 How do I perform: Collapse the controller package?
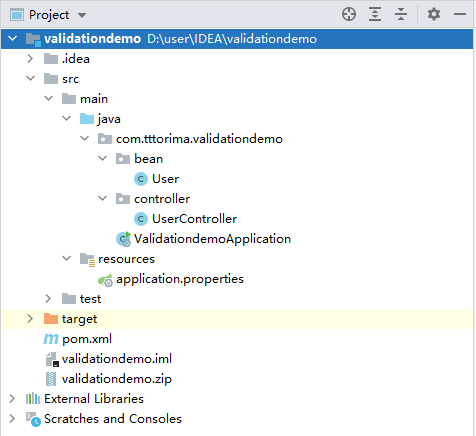pos(103,199)
